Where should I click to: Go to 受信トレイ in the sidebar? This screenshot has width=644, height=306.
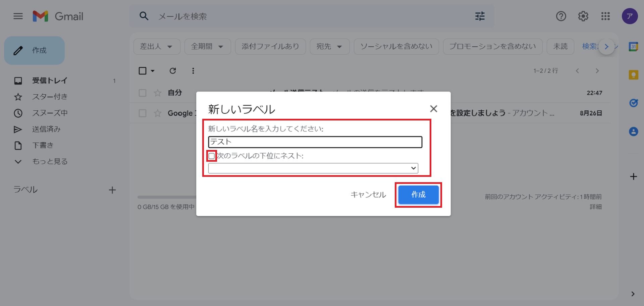click(49, 81)
